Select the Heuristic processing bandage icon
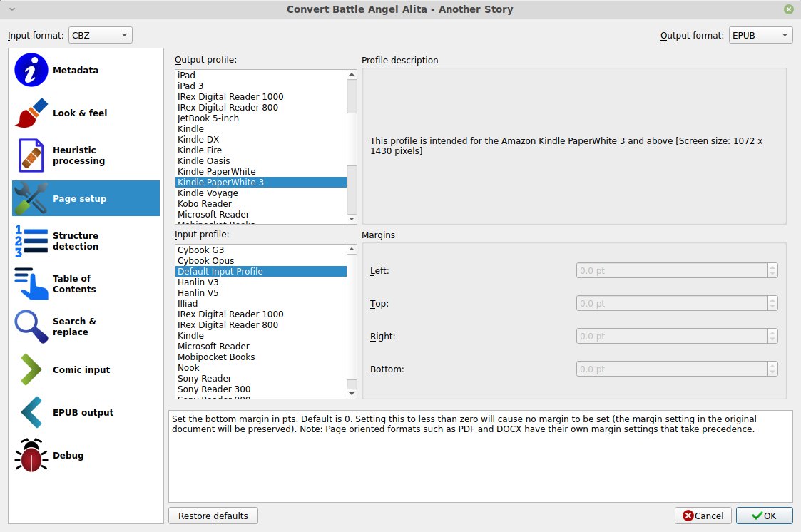Screen dimensions: 801x532 31,155
